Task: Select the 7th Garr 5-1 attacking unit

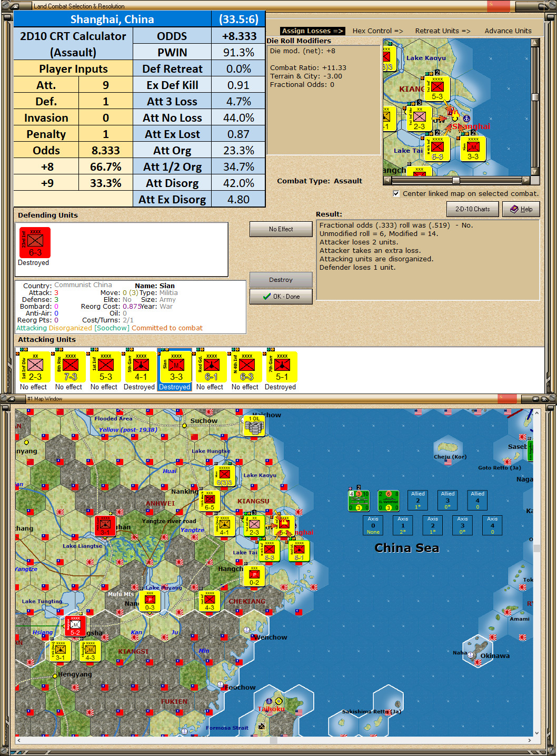Action: click(282, 367)
